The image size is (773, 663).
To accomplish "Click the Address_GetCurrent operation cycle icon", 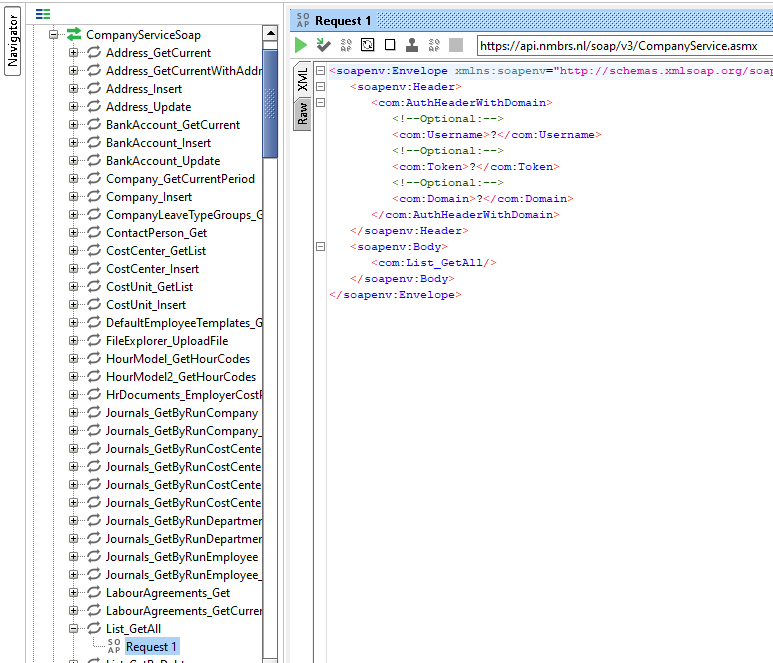I will click(94, 52).
